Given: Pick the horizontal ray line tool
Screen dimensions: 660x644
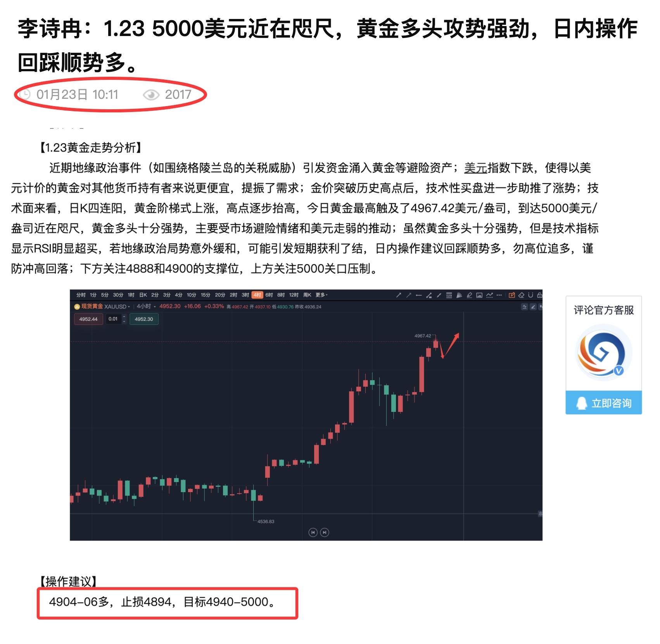Looking at the screenshot, I should tap(419, 295).
